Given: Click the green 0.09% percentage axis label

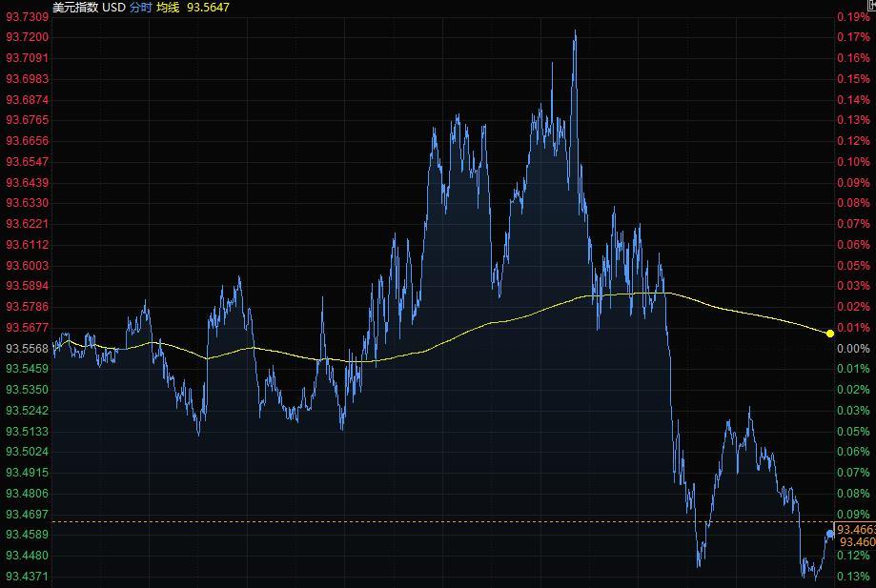Looking at the screenshot, I should pos(853,515).
